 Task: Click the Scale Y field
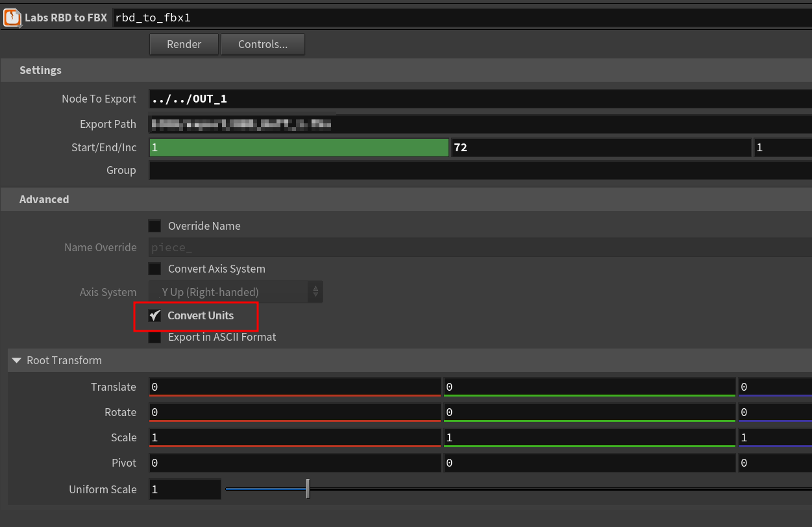click(x=589, y=437)
